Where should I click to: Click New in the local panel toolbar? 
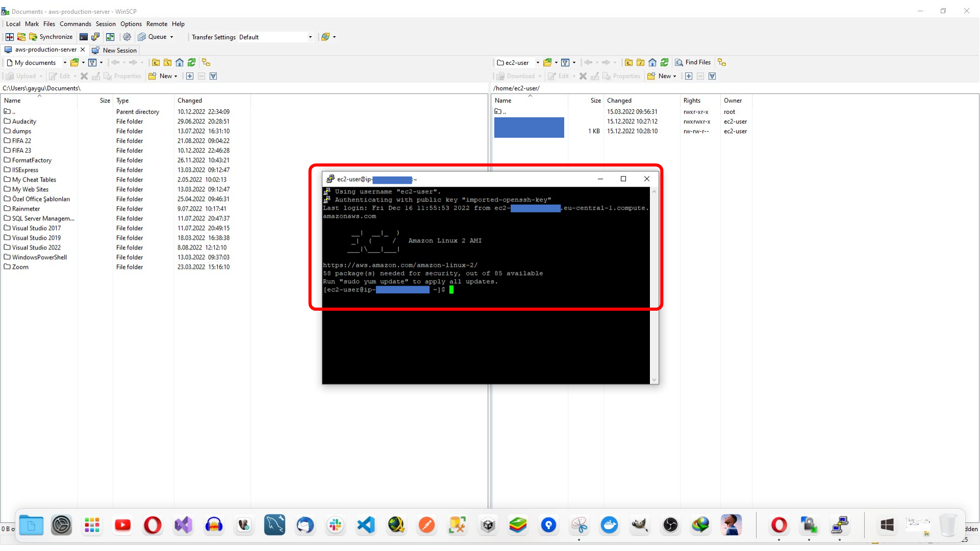[x=162, y=76]
